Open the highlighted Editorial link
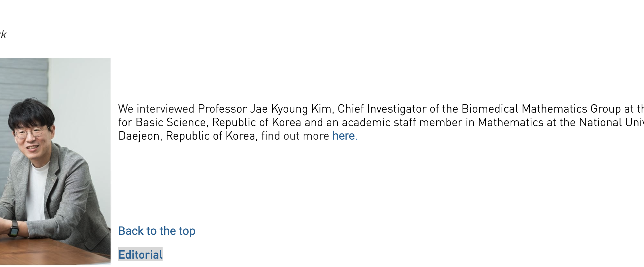 point(140,254)
